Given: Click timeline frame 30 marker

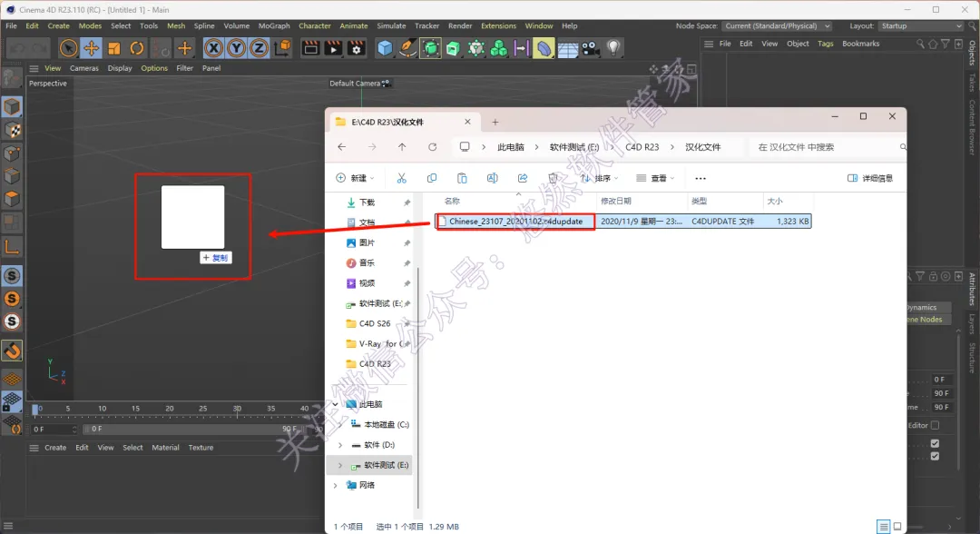Looking at the screenshot, I should 237,409.
